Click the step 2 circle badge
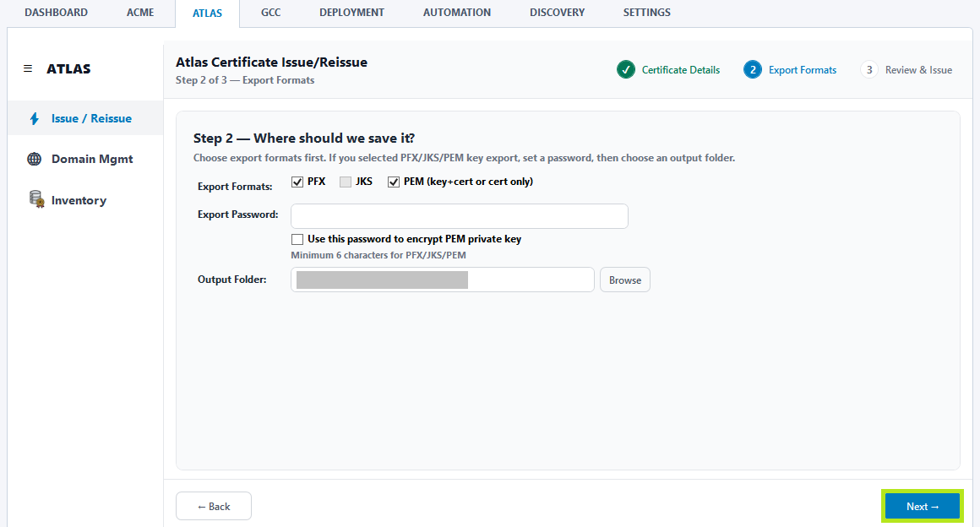 (x=753, y=70)
